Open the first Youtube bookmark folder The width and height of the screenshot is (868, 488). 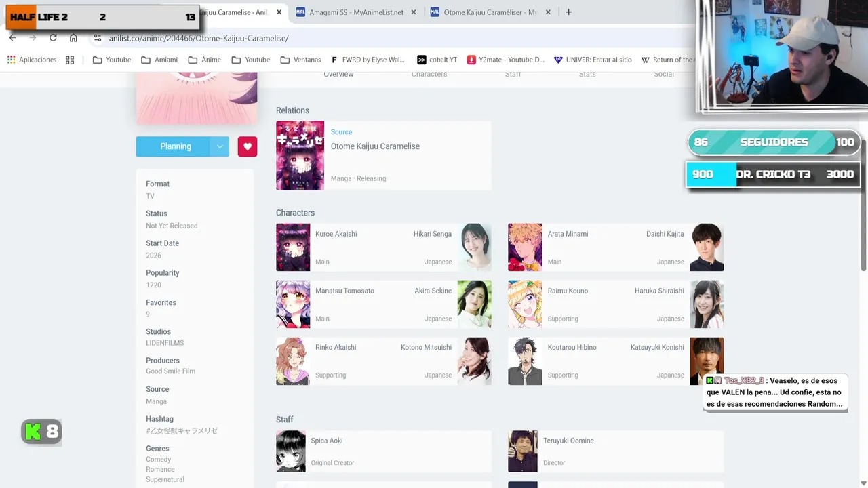112,60
